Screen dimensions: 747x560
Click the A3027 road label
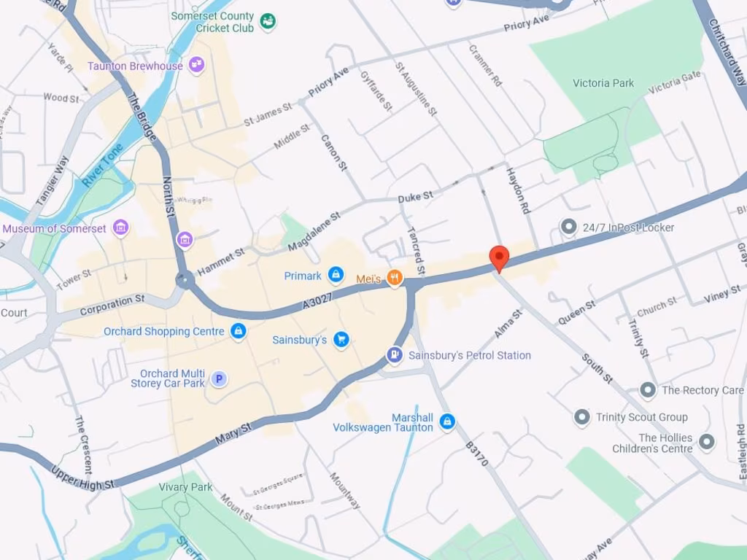(x=317, y=301)
